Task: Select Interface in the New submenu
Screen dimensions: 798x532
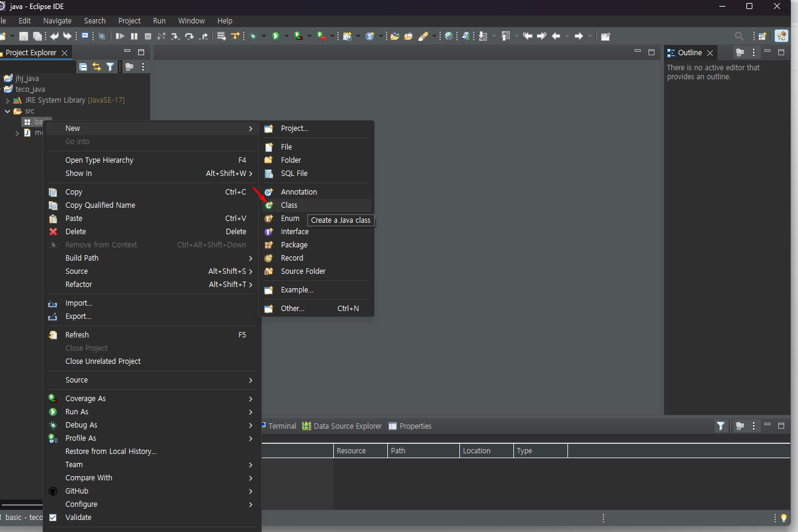Action: point(316,232)
